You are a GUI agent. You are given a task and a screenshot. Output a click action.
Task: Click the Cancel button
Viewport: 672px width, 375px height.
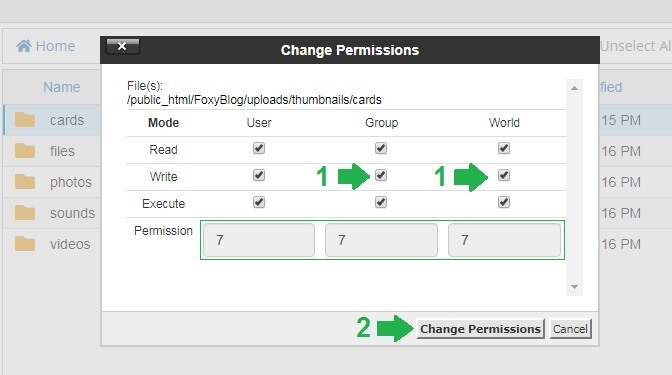(x=570, y=329)
